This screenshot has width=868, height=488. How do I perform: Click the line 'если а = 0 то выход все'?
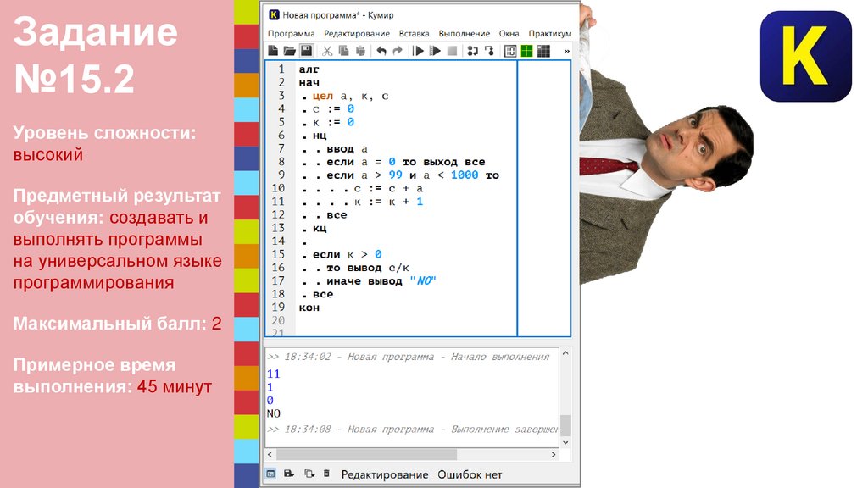(406, 162)
